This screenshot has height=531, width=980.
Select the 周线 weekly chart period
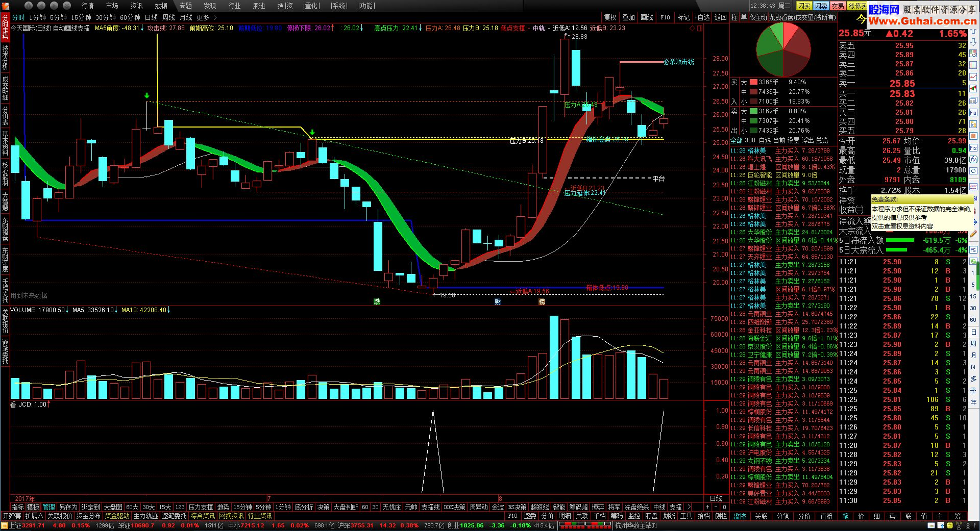pyautogui.click(x=168, y=17)
